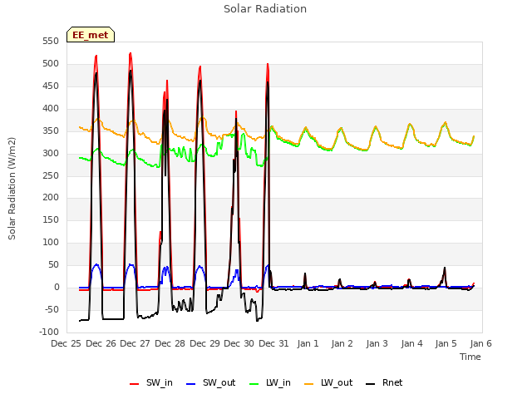
Task: Click the blue SW_out legend swatch
Action: coord(191,384)
